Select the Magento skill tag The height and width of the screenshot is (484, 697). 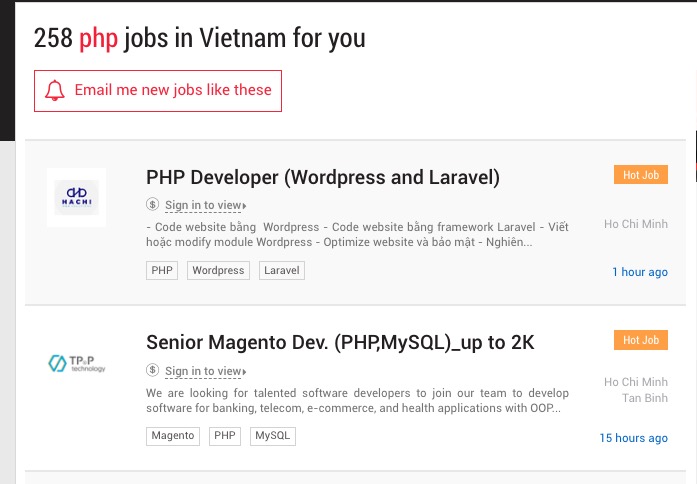click(x=174, y=436)
